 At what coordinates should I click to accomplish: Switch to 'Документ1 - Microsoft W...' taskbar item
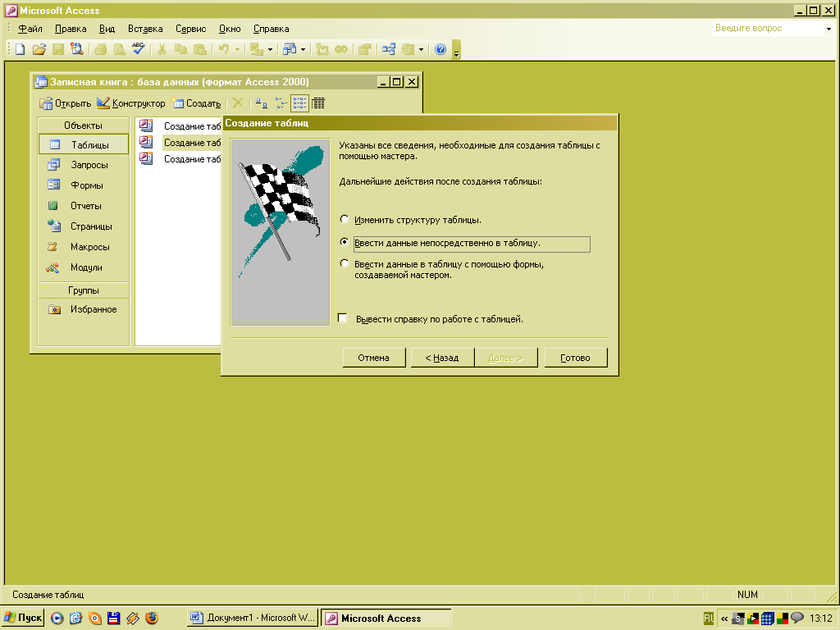253,618
